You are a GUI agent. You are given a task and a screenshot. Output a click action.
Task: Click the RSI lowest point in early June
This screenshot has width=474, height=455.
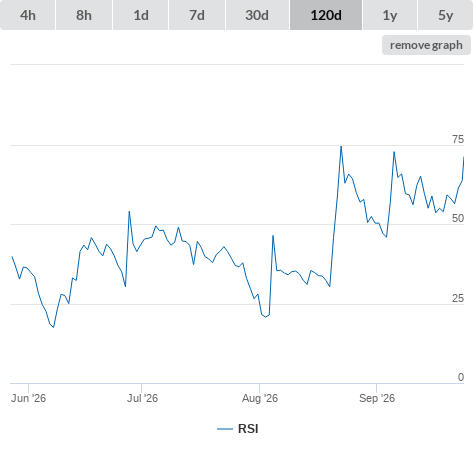pos(53,327)
